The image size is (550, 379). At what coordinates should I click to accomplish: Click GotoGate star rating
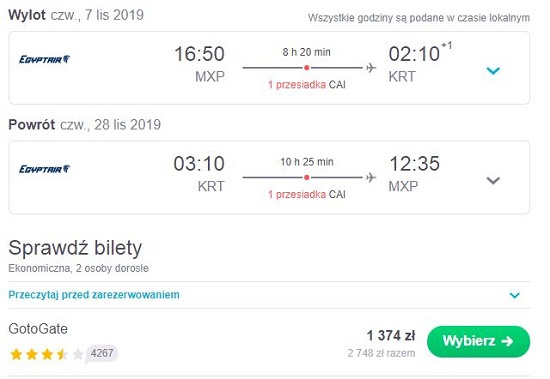point(47,354)
